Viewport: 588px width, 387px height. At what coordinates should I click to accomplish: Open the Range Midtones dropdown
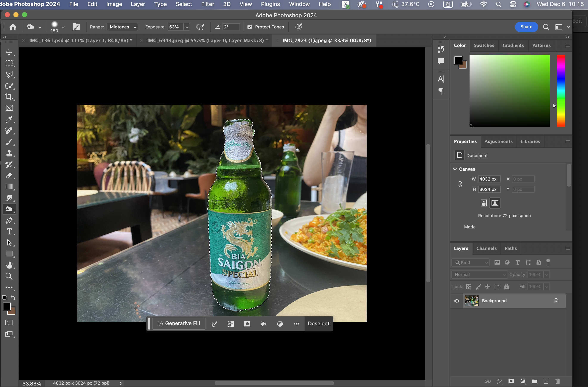tap(123, 27)
